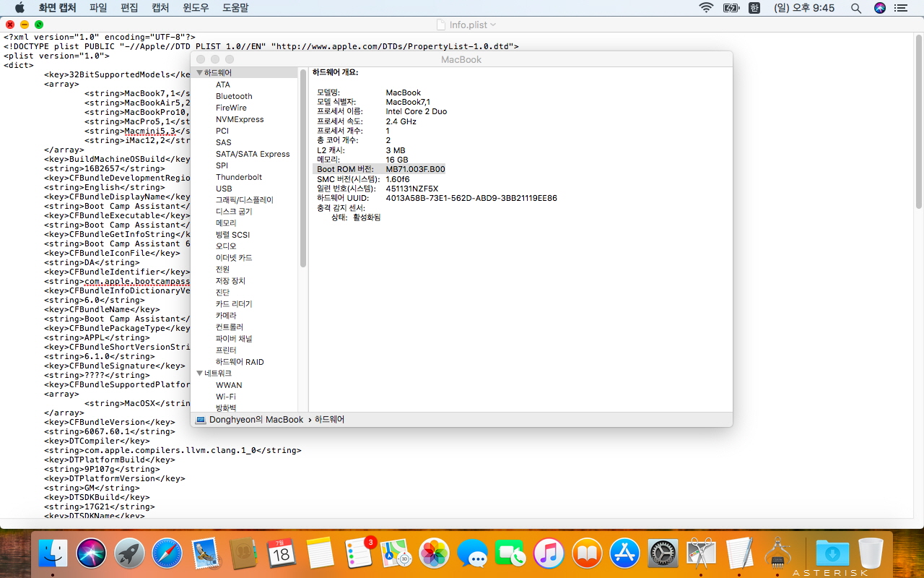Select Wi-Fi under 네트워크
The width and height of the screenshot is (924, 578).
click(225, 397)
